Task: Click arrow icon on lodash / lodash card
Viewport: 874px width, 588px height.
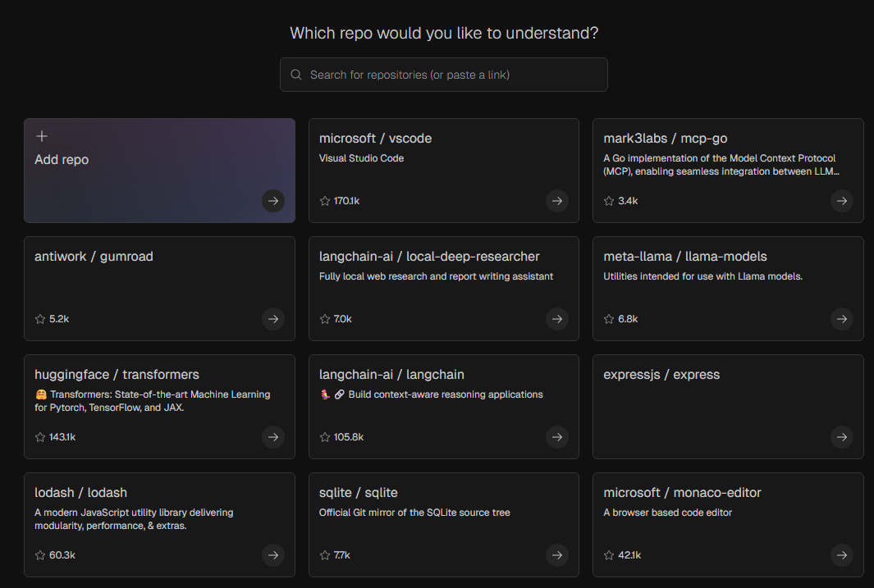Action: (273, 555)
